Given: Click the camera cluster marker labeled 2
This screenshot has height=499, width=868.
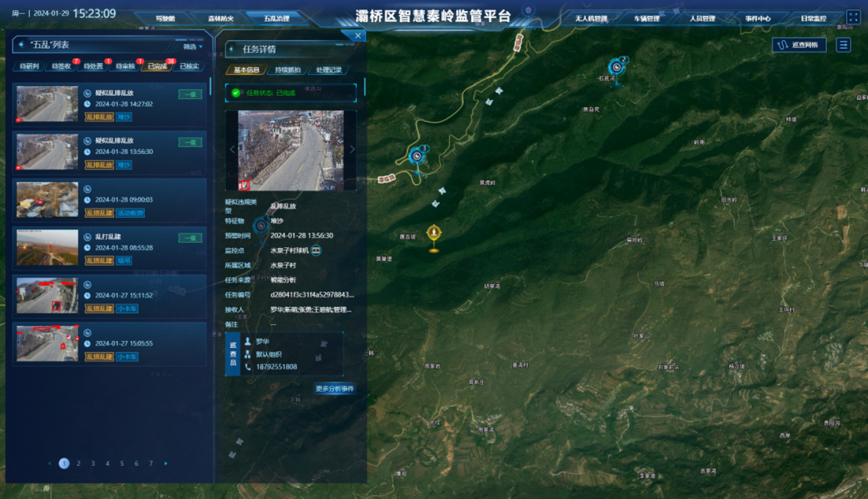Looking at the screenshot, I should click(x=617, y=68).
